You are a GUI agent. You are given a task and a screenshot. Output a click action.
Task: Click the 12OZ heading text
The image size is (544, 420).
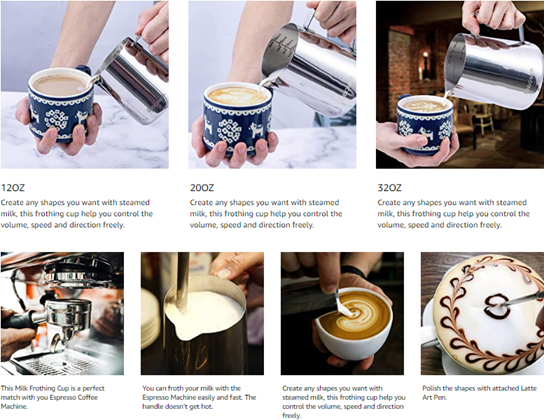pos(13,188)
